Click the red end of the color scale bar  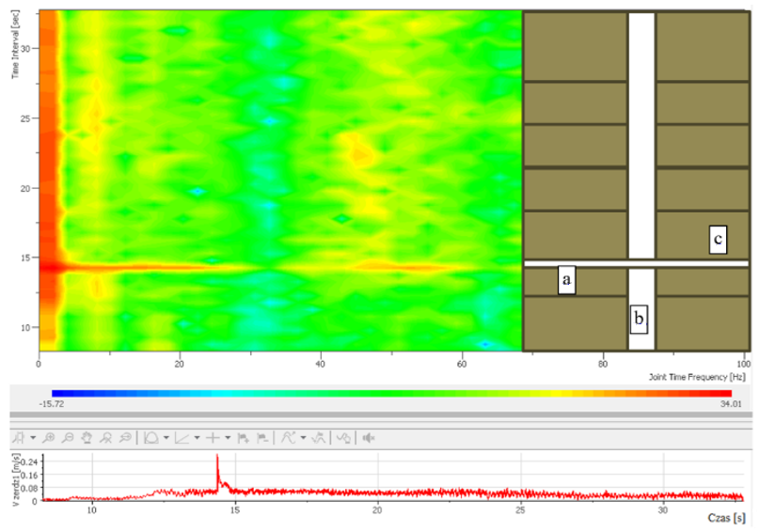pyautogui.click(x=724, y=394)
